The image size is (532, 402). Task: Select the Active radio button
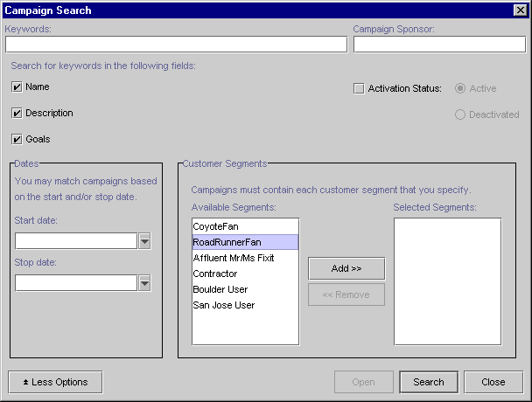pyautogui.click(x=460, y=89)
